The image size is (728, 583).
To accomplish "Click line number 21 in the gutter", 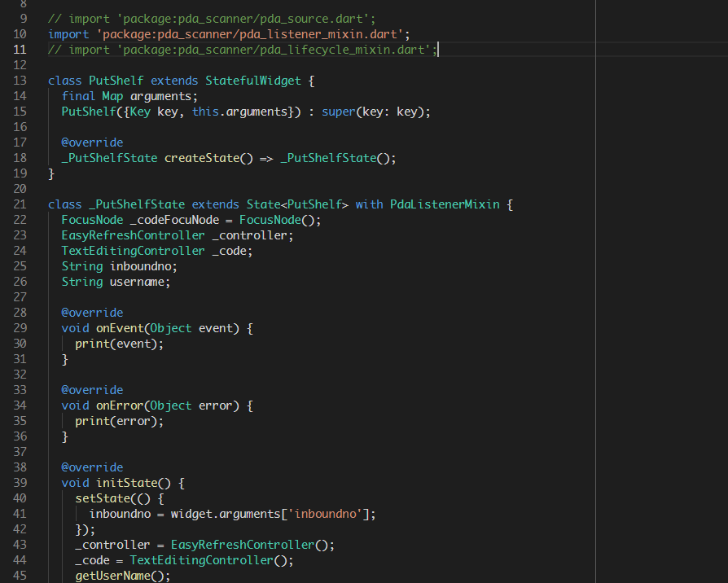I will [20, 204].
